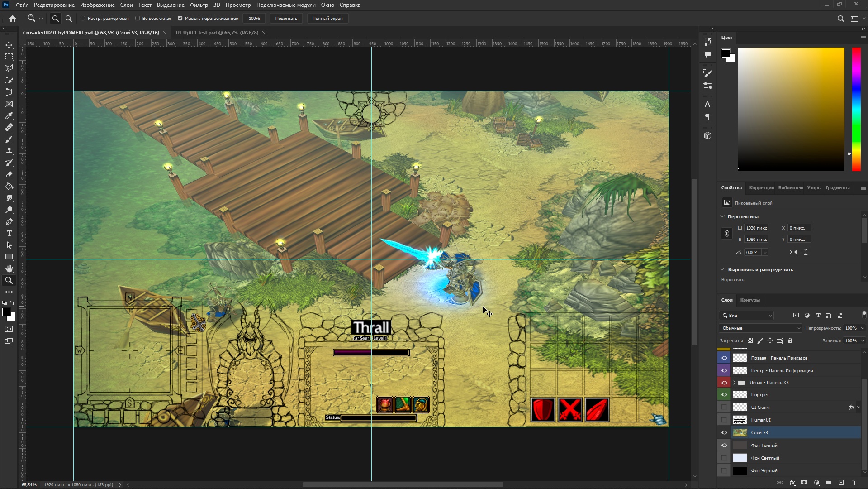Switch to the 'Контуры' panel tab
The height and width of the screenshot is (489, 868).
tap(750, 300)
